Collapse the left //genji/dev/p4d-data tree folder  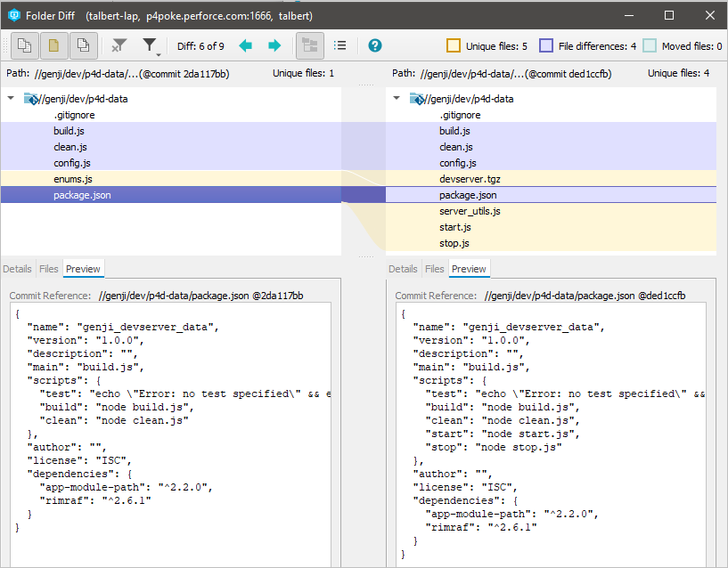[11, 99]
